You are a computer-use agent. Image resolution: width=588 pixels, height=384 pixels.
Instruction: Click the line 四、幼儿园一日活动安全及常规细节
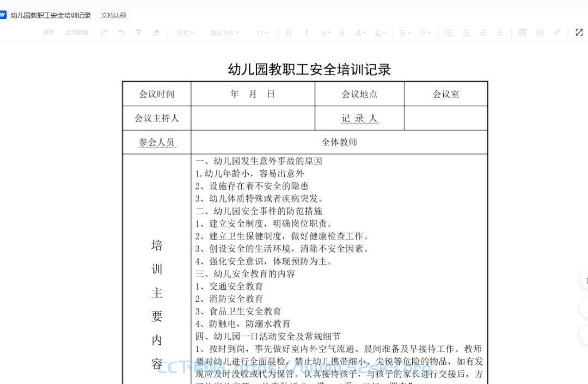click(x=268, y=337)
